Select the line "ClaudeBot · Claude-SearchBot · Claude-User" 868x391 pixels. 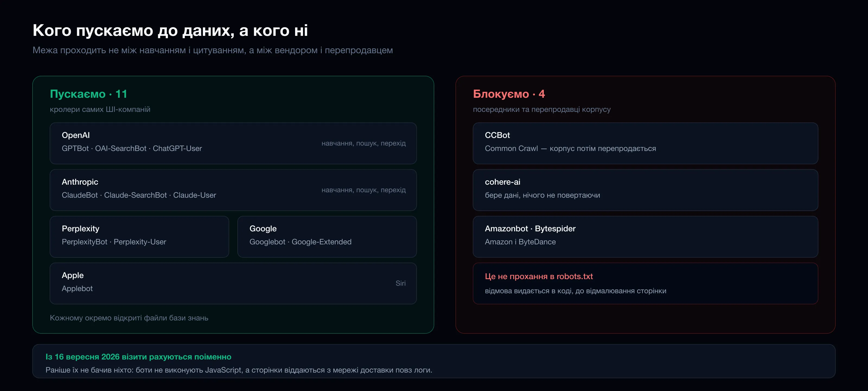[139, 195]
